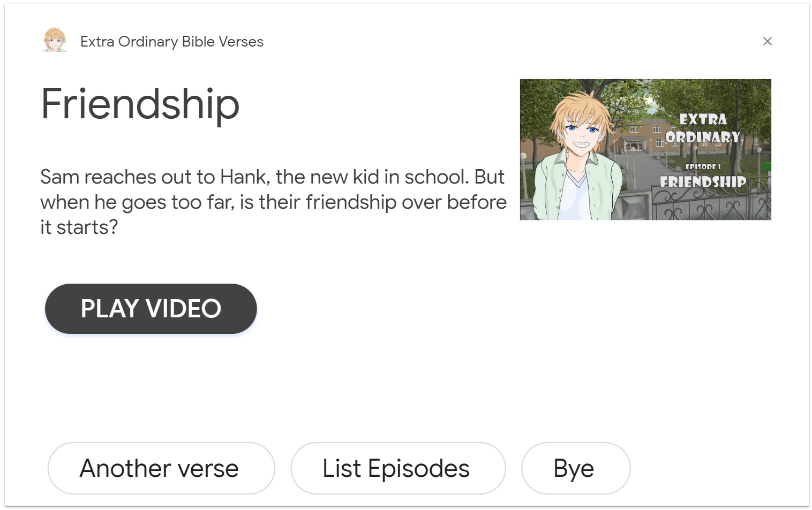The height and width of the screenshot is (510, 812).
Task: Play the Friendship episode with PLAY VIDEO
Action: [x=151, y=309]
